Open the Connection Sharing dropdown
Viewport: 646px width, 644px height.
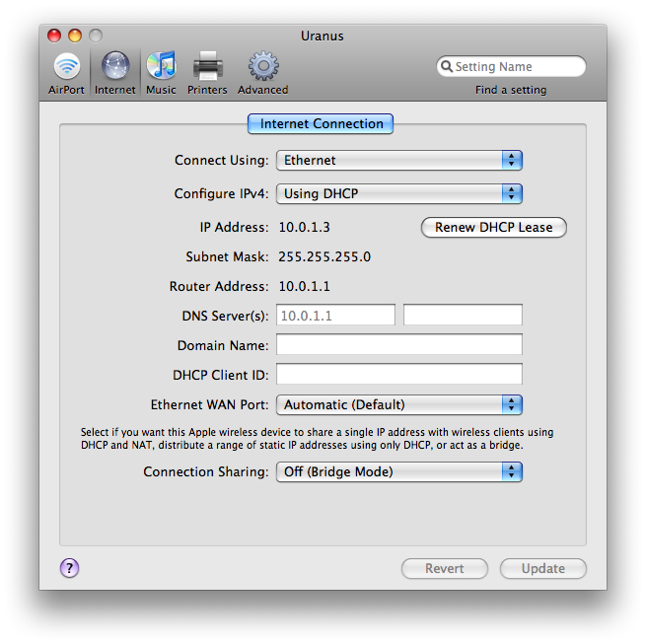(399, 471)
